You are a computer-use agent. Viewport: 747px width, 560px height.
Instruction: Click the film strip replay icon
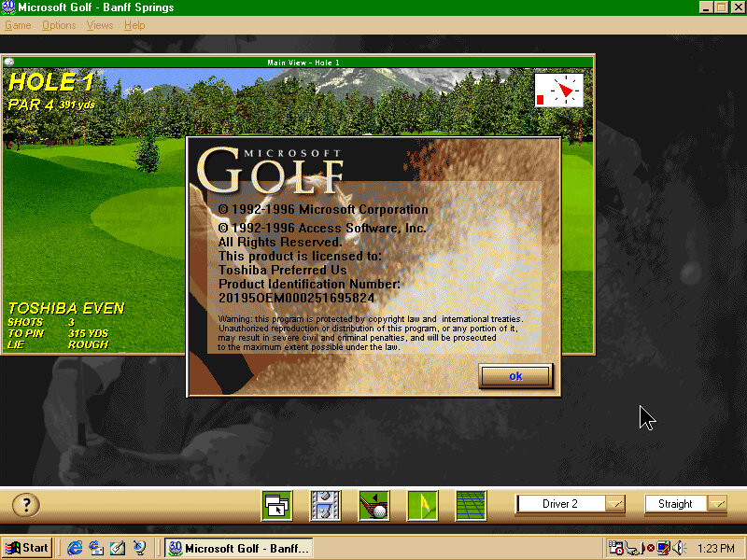(x=326, y=505)
